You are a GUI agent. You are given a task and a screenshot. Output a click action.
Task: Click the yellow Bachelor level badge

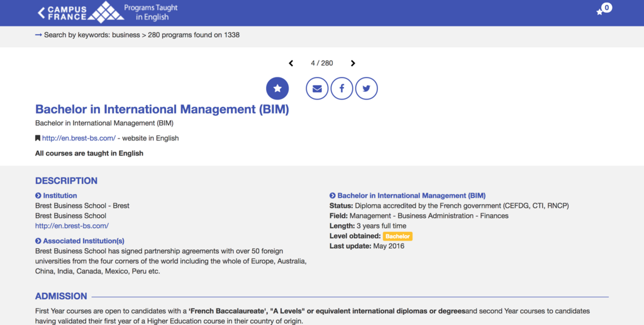(x=397, y=236)
